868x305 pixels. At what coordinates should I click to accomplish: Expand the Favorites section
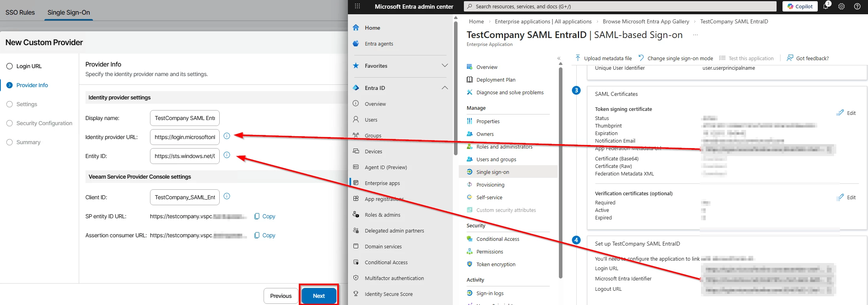tap(444, 66)
